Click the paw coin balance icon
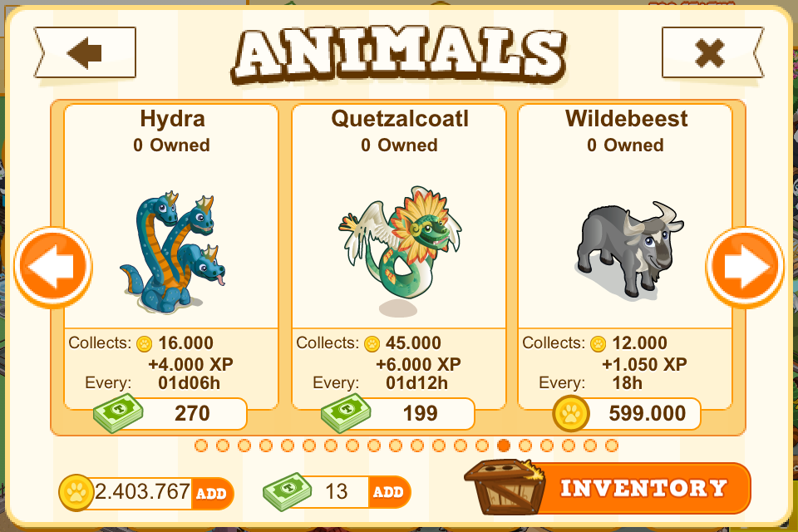The image size is (798, 532). pyautogui.click(x=76, y=493)
